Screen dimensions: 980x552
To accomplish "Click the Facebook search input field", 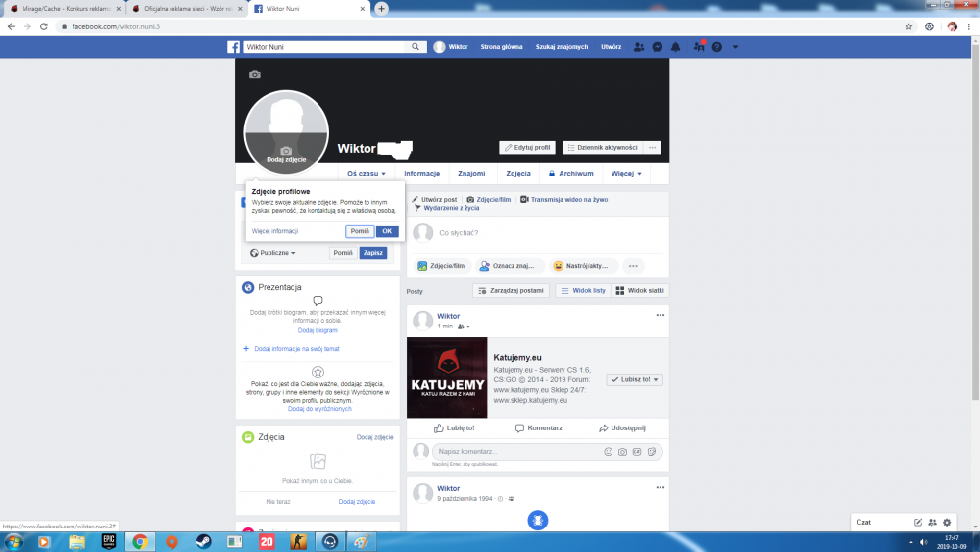I will [x=325, y=47].
